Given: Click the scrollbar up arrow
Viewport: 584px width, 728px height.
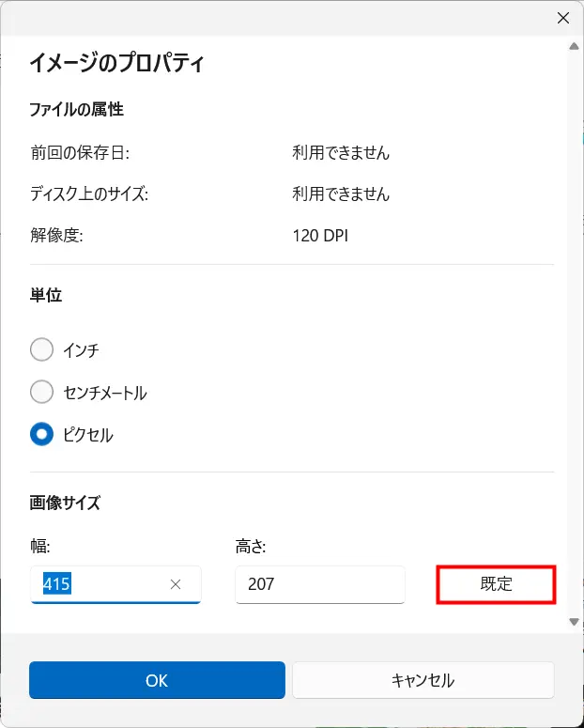Looking at the screenshot, I should coord(575,46).
